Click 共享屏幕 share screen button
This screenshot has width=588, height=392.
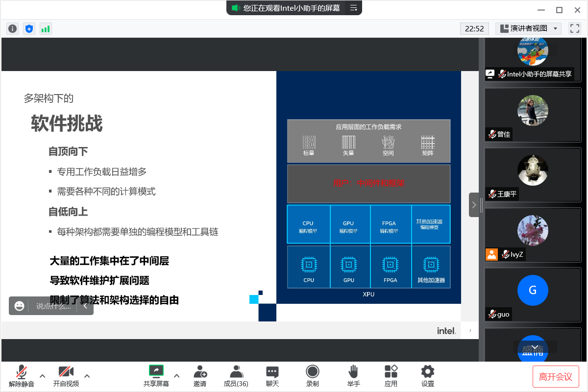[x=156, y=376]
